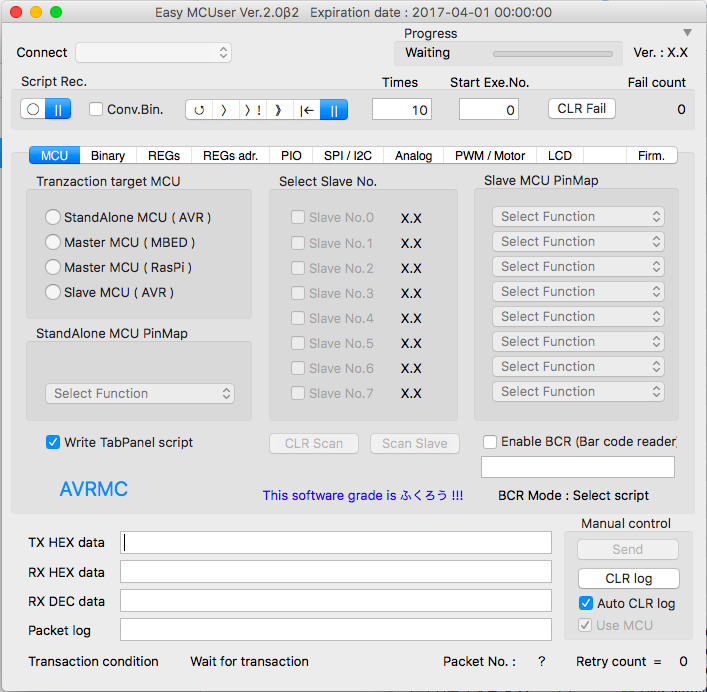Viewport: 707px width, 692px height.
Task: Click the rewind-to-start arrow icon
Action: (307, 110)
